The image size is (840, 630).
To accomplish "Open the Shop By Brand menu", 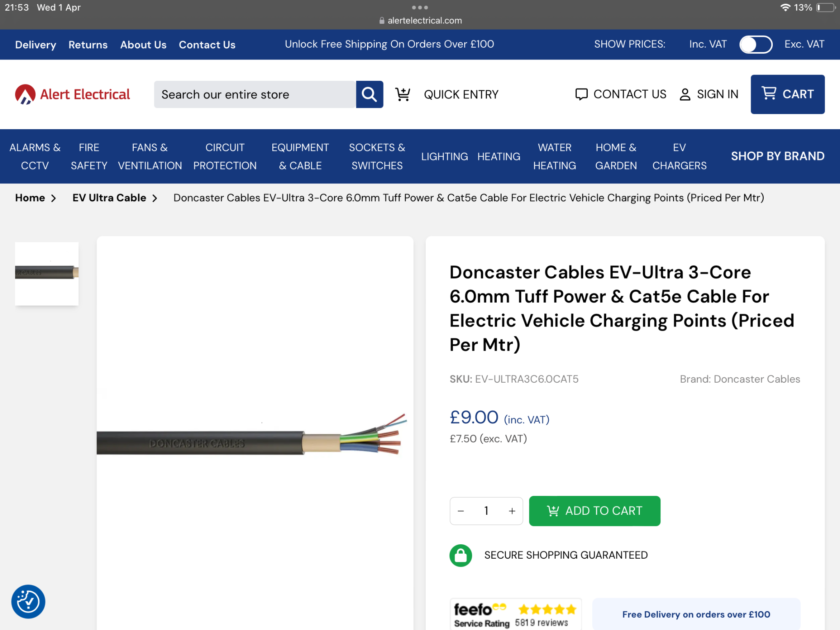I will coord(778,156).
